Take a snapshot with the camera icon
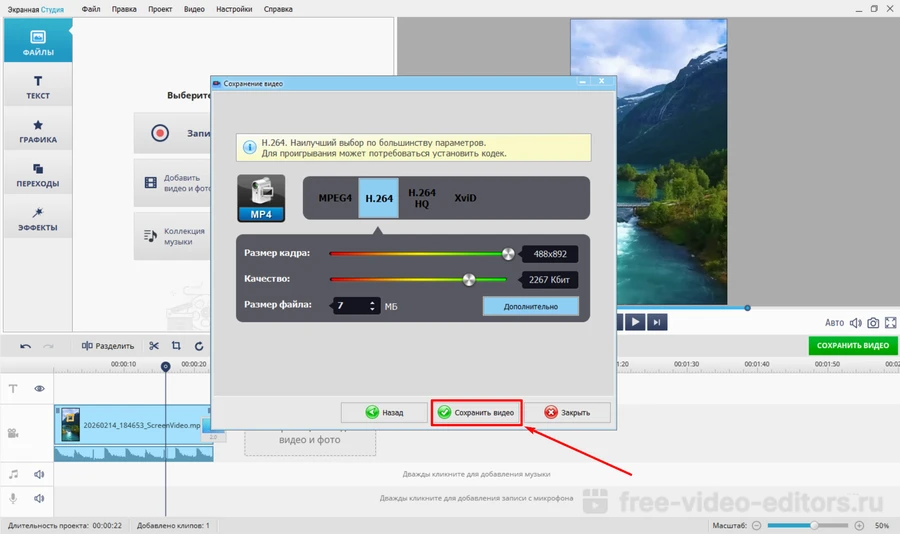Viewport: 900px width, 534px height. (873, 323)
